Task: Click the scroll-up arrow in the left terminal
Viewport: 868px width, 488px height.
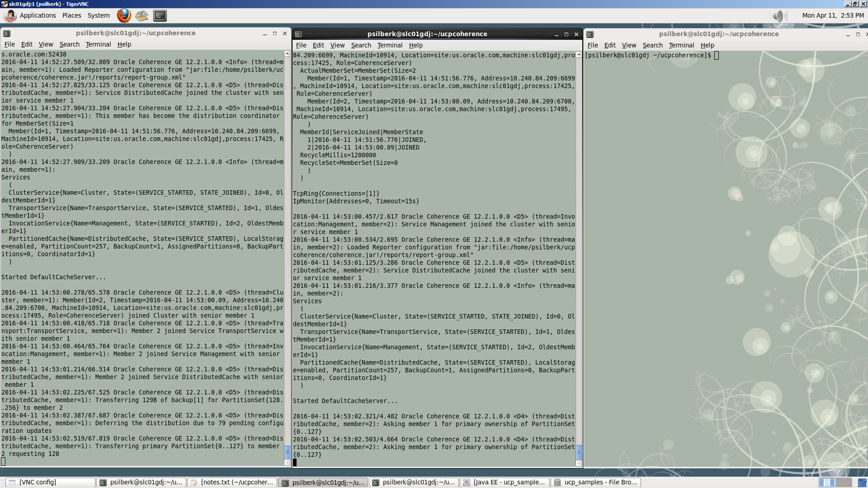Action: pyautogui.click(x=287, y=54)
